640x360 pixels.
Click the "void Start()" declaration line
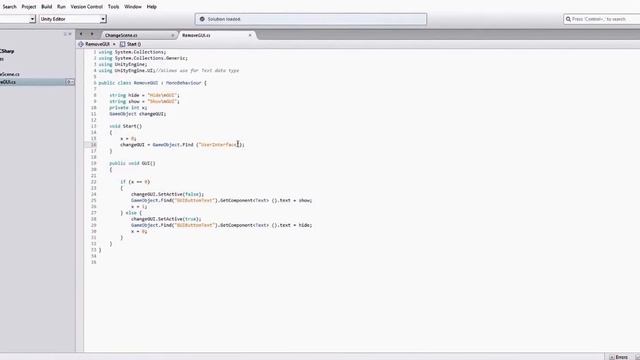tap(125, 126)
